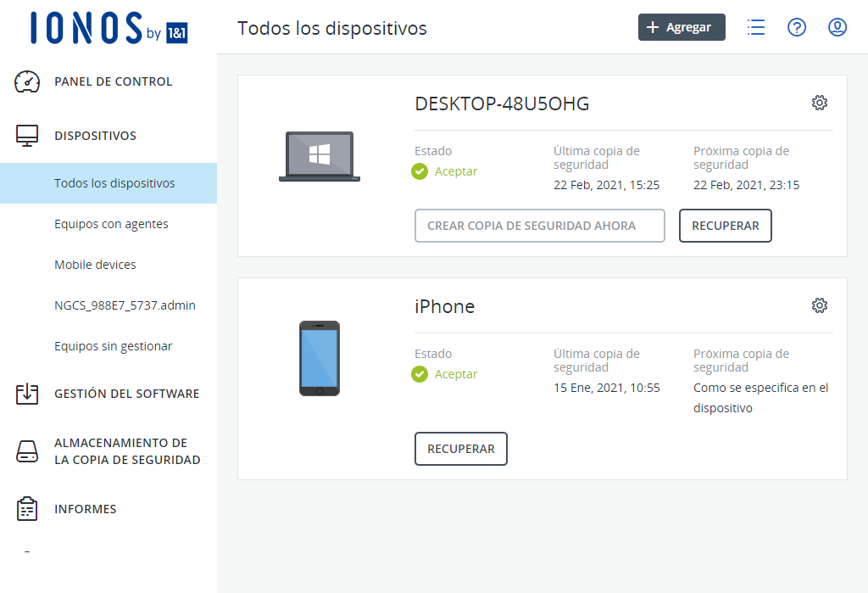
Task: Click Recuperar for DESKTOP-48U5OHG
Action: tap(726, 226)
